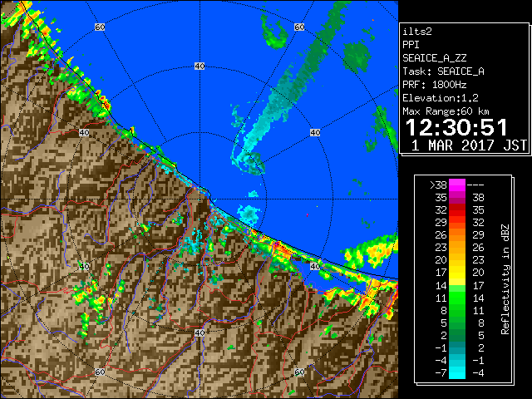Click the 'Reflectivity in dBZ' vertical legend title

point(505,279)
